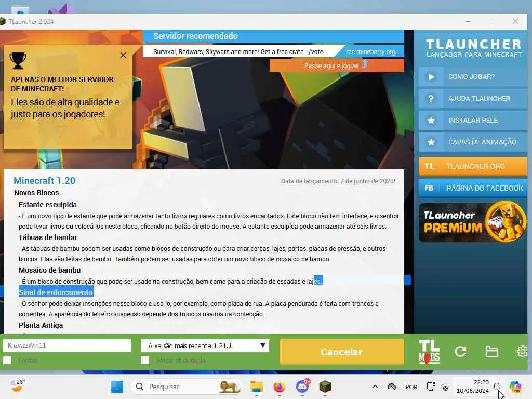
Task: Click the TLAUNCHER.ORG button
Action: 473,166
